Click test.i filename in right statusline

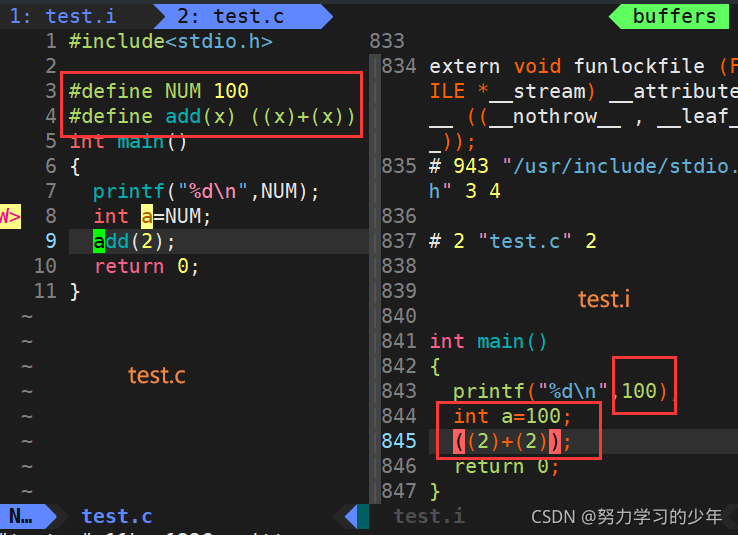point(429,516)
